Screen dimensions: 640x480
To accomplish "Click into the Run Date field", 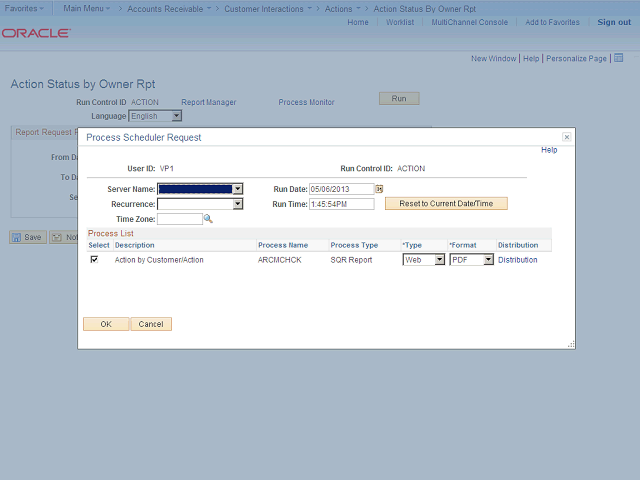I will tap(342, 189).
